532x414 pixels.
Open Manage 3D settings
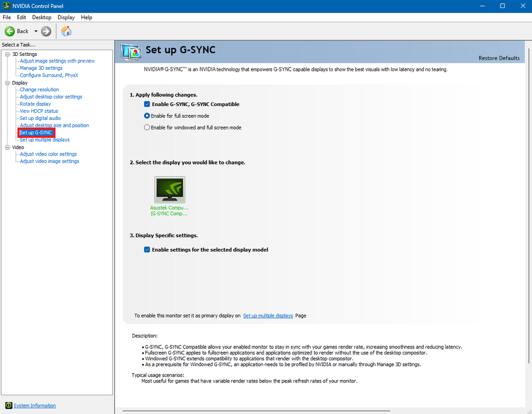click(41, 68)
